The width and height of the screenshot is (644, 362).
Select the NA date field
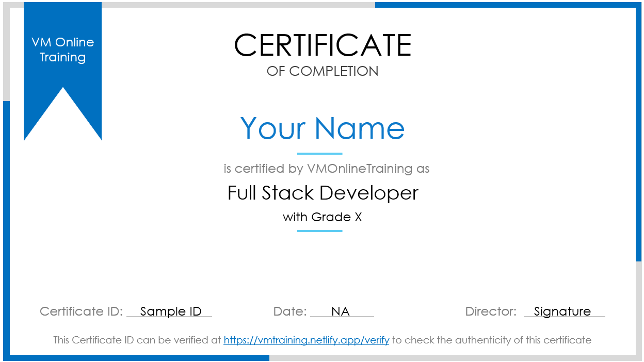[x=342, y=311]
